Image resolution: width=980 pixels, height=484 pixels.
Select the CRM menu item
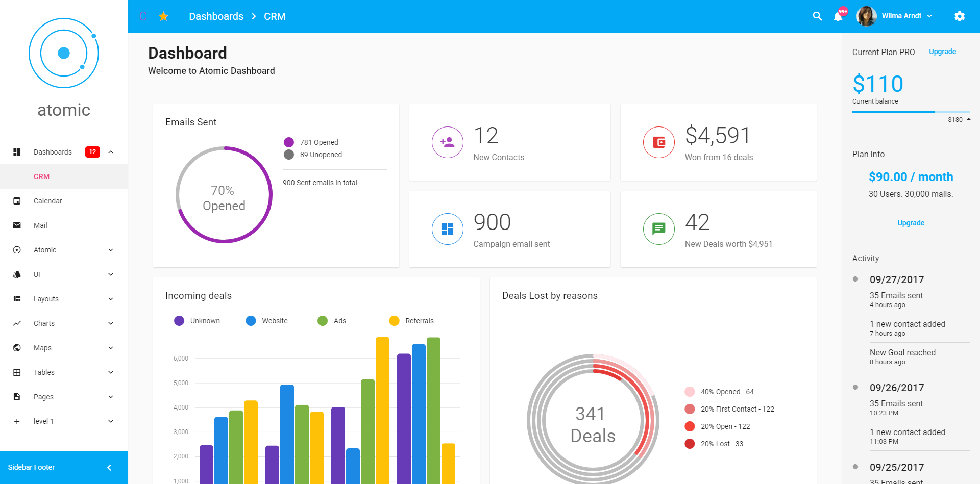click(x=64, y=176)
